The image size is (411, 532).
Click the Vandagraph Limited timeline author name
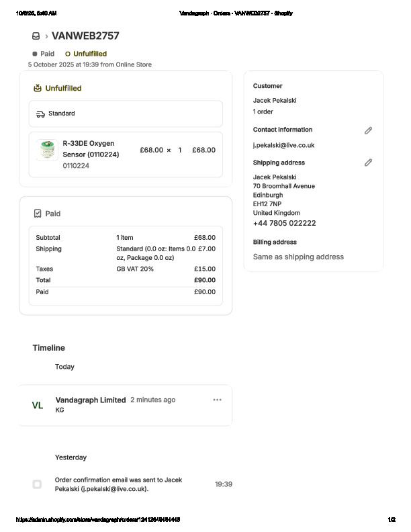[91, 400]
